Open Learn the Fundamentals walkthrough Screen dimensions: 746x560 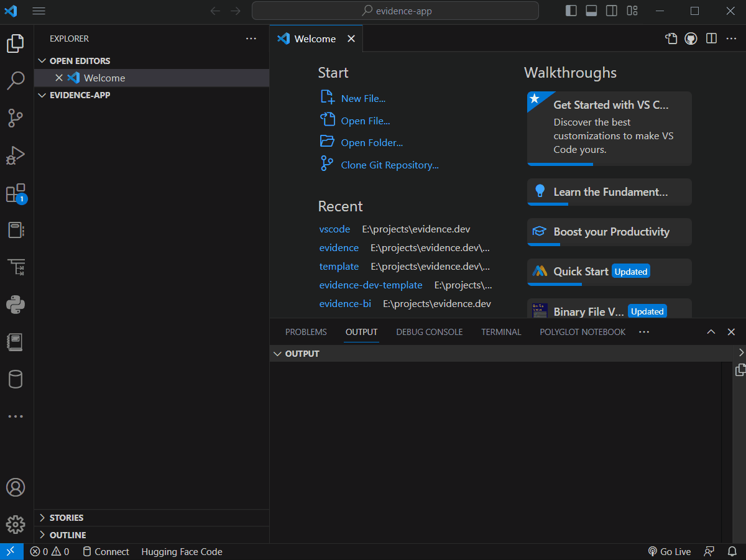(609, 192)
